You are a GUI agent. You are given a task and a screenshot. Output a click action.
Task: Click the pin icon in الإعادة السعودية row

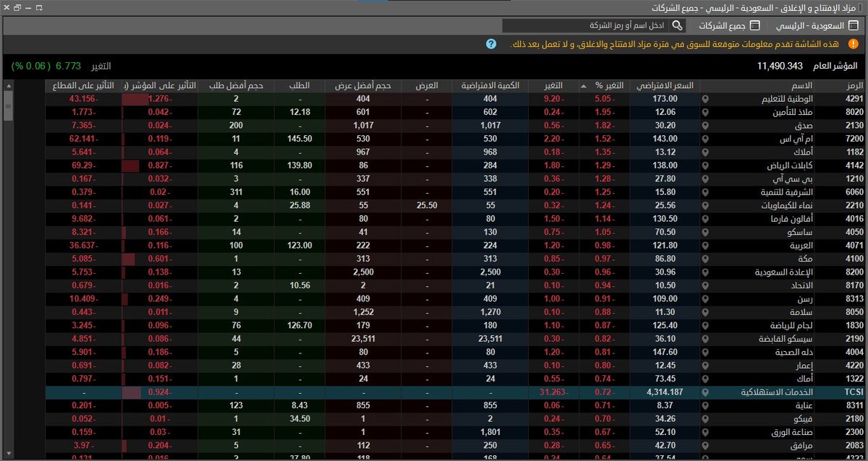click(705, 272)
